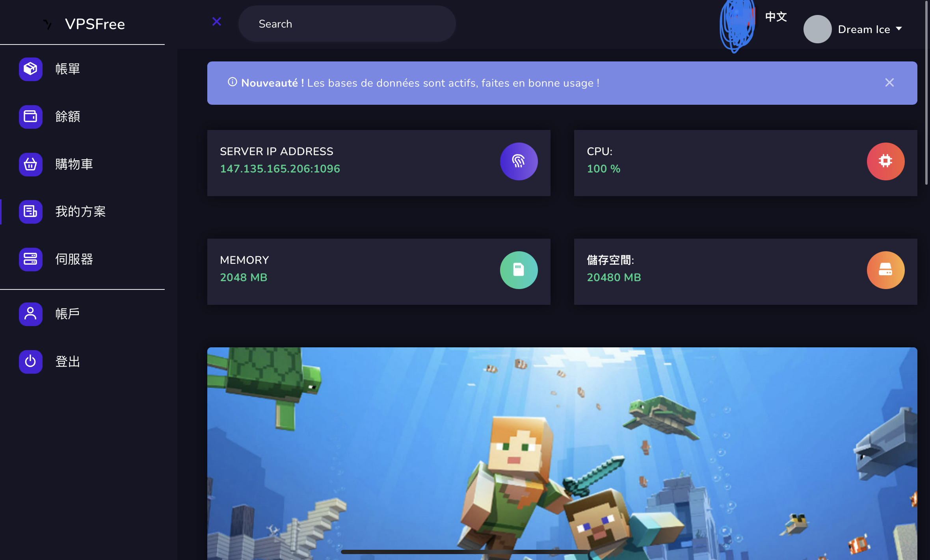Click the red CPU chip icon
930x560 pixels.
885,161
